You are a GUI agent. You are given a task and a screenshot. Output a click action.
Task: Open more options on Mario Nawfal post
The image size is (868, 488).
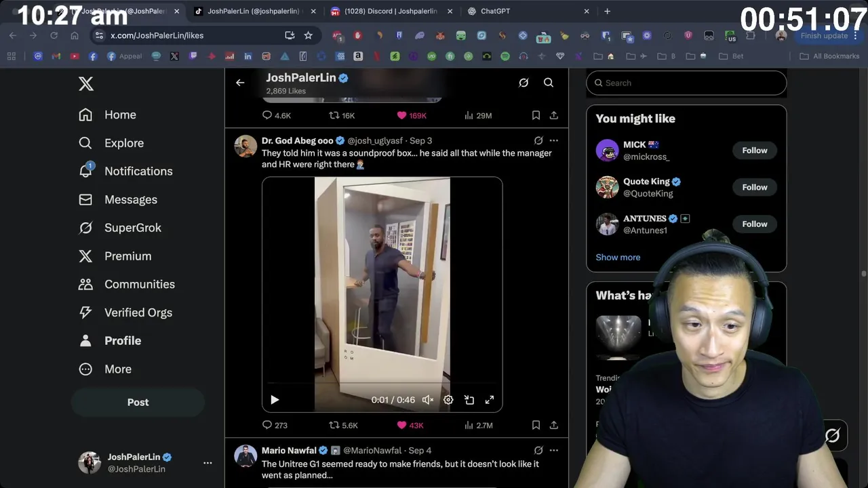coord(554,450)
